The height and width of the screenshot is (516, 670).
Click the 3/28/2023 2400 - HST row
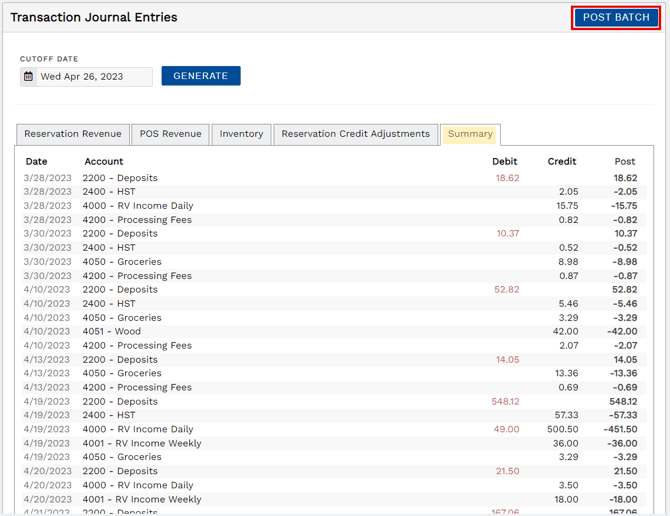pos(334,192)
